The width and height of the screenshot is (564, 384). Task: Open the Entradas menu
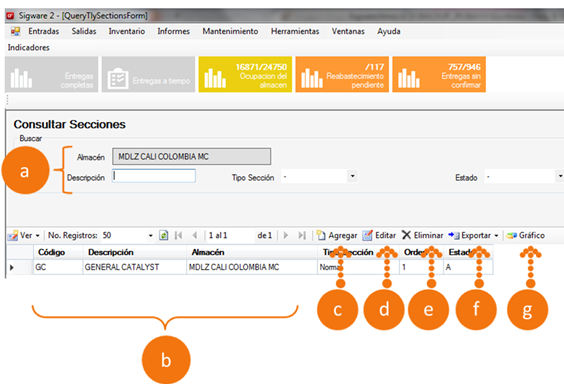44,31
